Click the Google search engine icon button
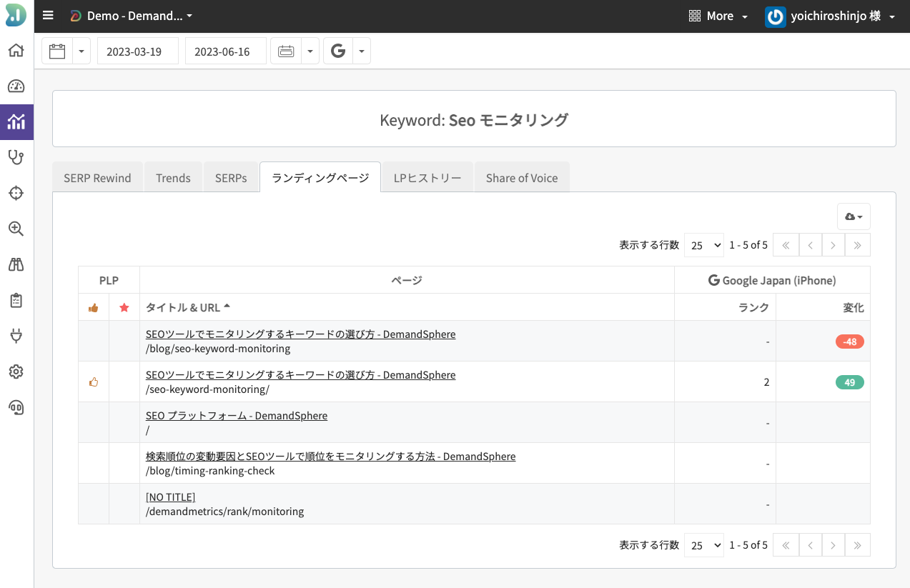This screenshot has height=588, width=910. (338, 51)
